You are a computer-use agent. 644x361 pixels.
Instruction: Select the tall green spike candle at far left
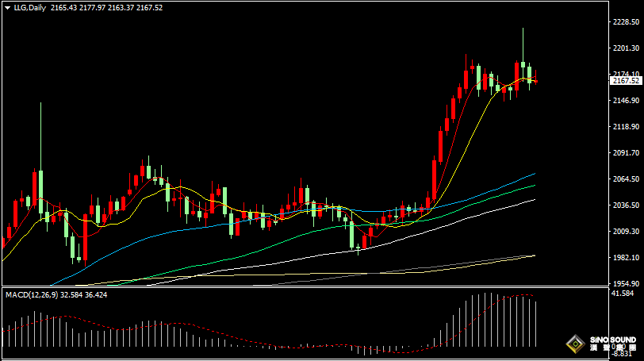pos(40,159)
